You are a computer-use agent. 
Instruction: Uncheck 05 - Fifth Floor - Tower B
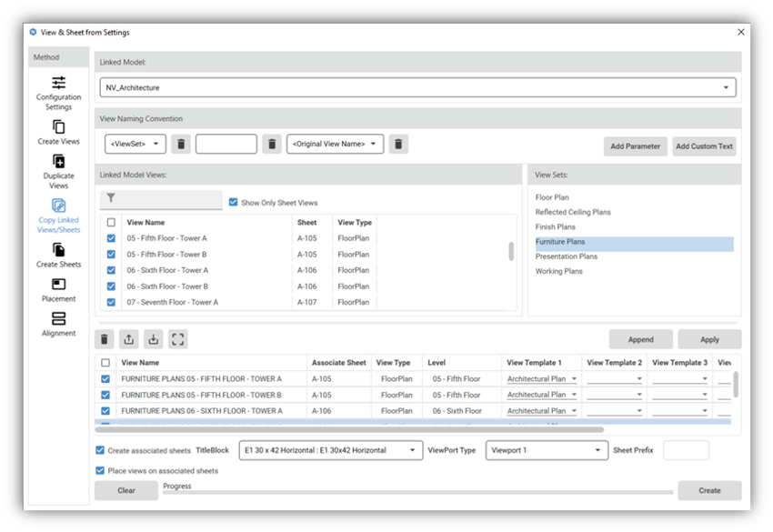pos(112,255)
